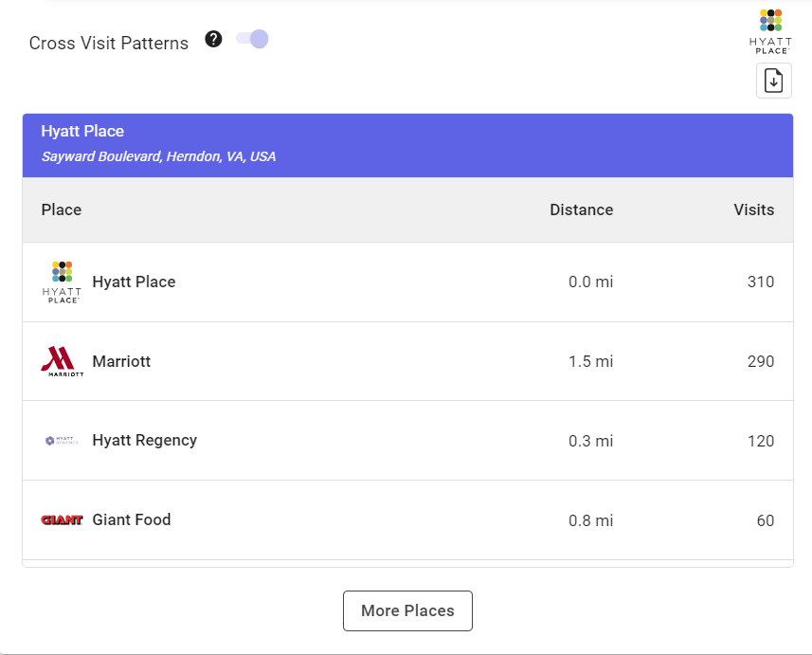This screenshot has width=812, height=655.
Task: Select the Giant Food place name
Action: click(132, 519)
